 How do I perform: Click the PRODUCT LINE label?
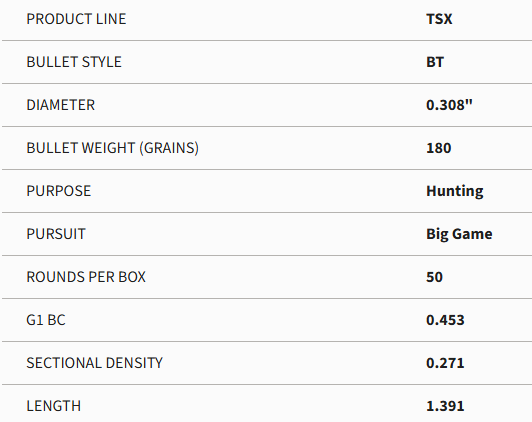[x=76, y=19]
